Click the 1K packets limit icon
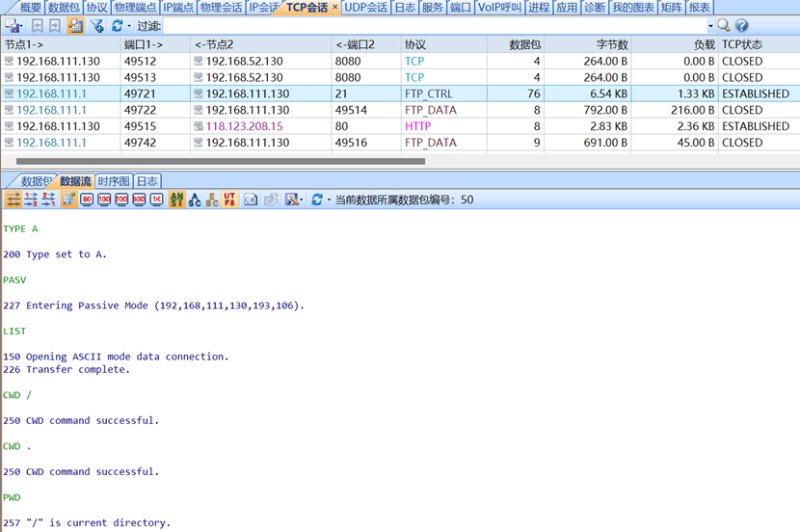 click(157, 199)
